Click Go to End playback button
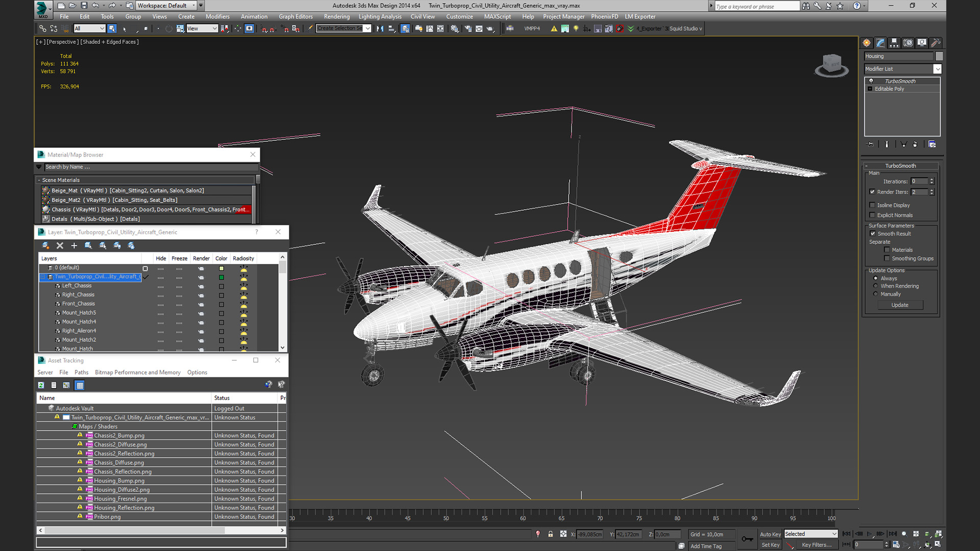The height and width of the screenshot is (551, 980). pos(892,534)
